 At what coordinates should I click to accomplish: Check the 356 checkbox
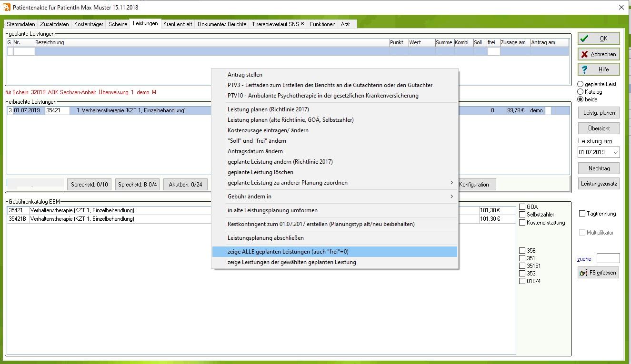(522, 251)
